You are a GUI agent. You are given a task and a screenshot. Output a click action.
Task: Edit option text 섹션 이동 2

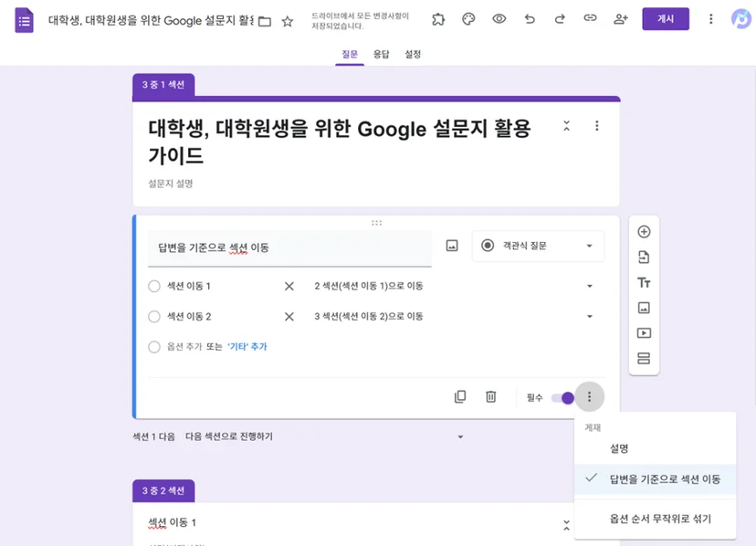(x=189, y=317)
